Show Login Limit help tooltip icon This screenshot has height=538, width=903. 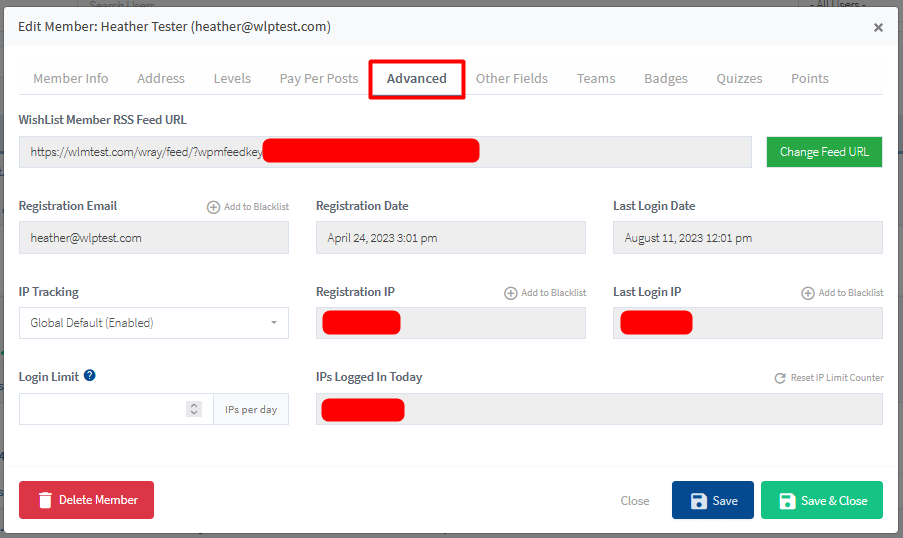point(89,376)
